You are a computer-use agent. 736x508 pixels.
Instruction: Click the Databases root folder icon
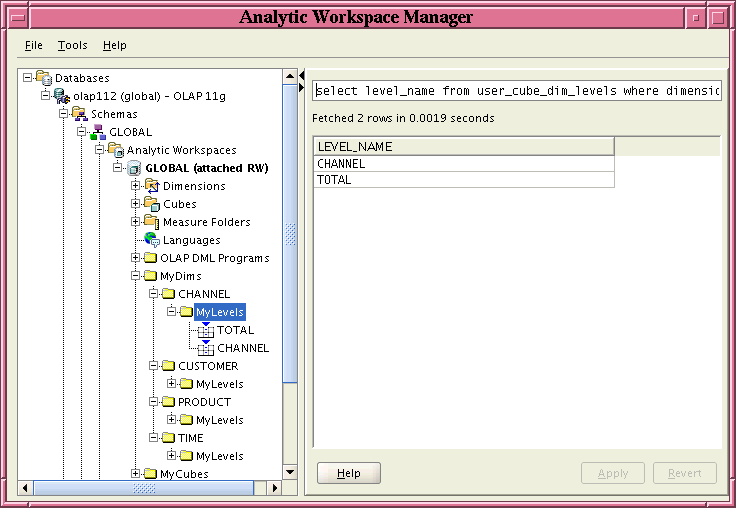[43, 78]
